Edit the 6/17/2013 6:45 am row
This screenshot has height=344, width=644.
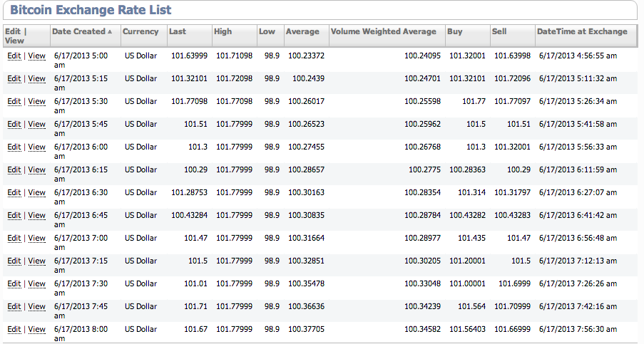[14, 215]
